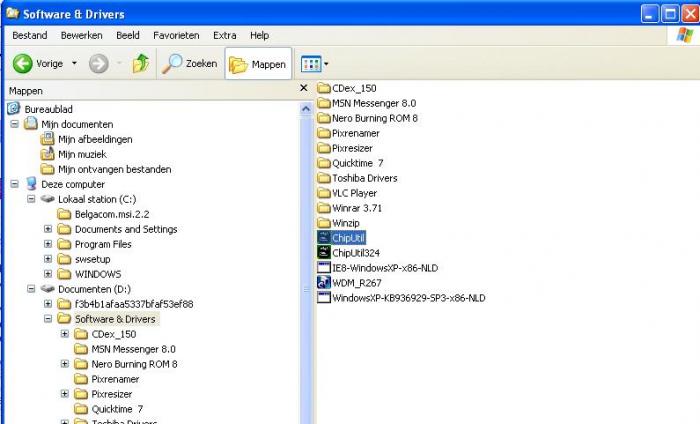Click the pane splitter grip handle
Screen dimensions: 700x424
tap(306, 290)
